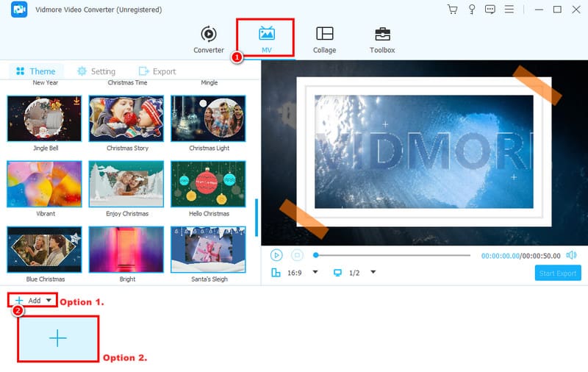Open the hamburger menu in title bar
This screenshot has height=372, width=588.
[509, 10]
